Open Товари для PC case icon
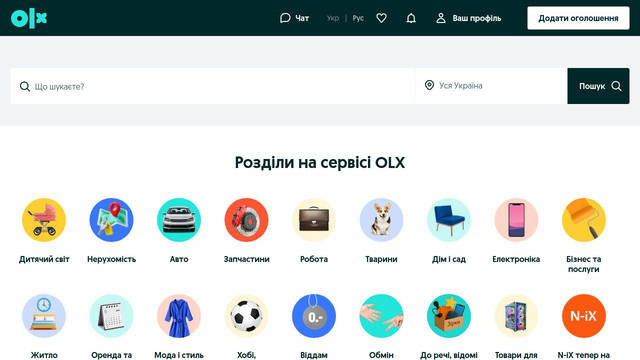The width and height of the screenshot is (640, 360). tap(516, 316)
